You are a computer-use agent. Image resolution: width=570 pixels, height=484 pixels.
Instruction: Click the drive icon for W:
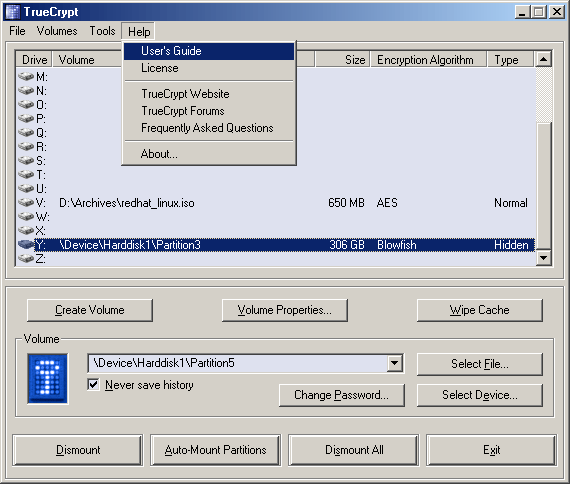[x=26, y=216]
